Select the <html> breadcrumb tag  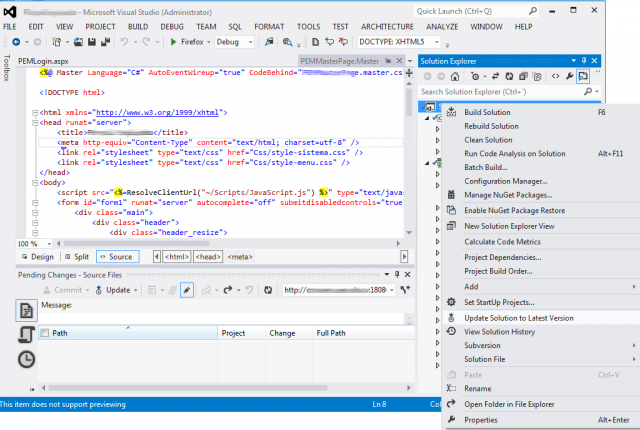pos(177,257)
